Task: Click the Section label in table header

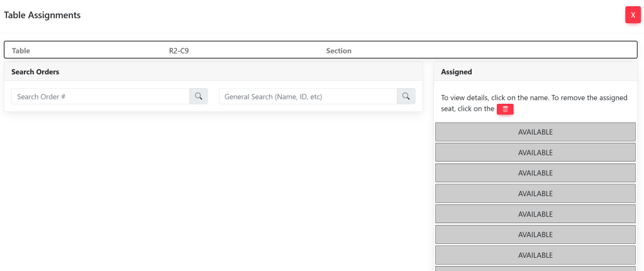Action: coord(338,50)
